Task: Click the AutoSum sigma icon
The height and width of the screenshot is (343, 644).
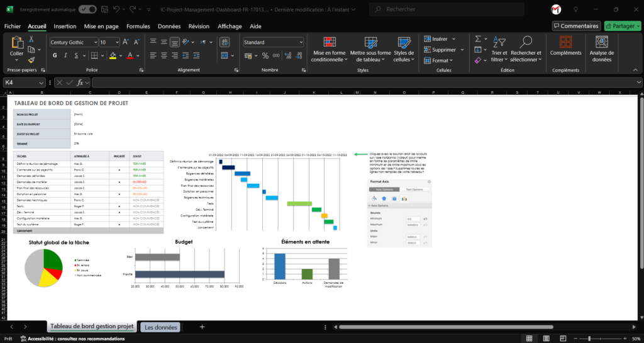Action: tap(478, 39)
